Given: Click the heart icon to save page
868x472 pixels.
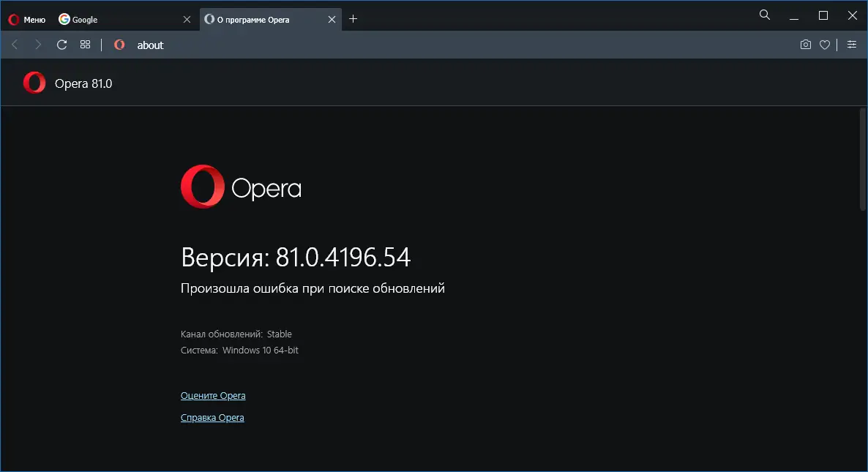Looking at the screenshot, I should pyautogui.click(x=825, y=45).
